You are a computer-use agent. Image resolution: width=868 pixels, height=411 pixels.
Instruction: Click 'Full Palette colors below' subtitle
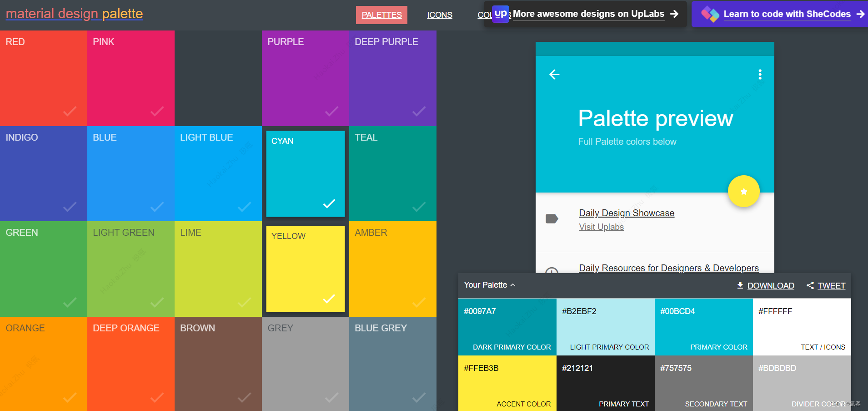tap(627, 142)
